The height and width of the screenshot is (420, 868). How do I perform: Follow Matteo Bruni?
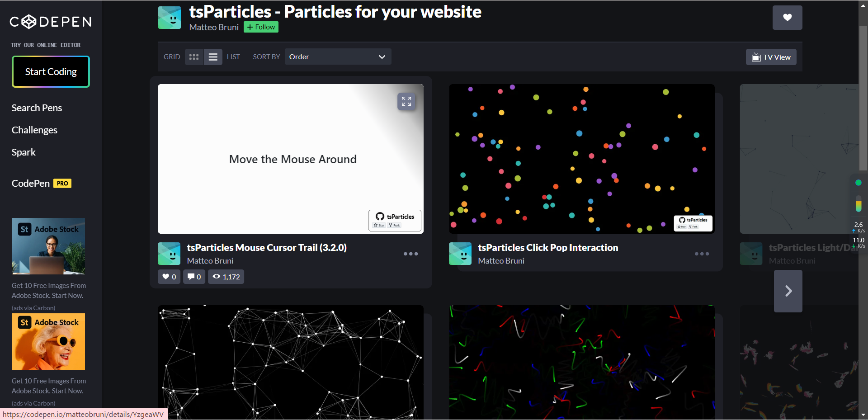tap(261, 27)
